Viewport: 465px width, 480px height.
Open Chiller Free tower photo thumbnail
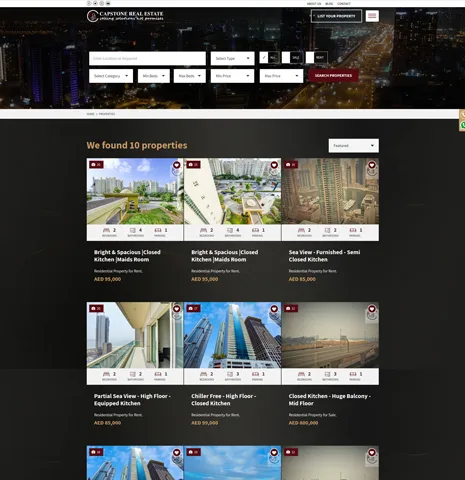(232, 335)
